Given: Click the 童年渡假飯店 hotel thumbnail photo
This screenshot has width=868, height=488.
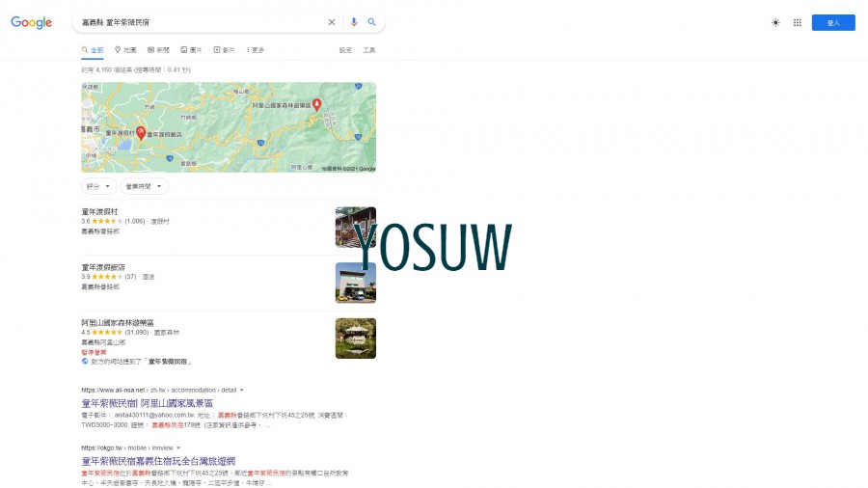Looking at the screenshot, I should 355,283.
